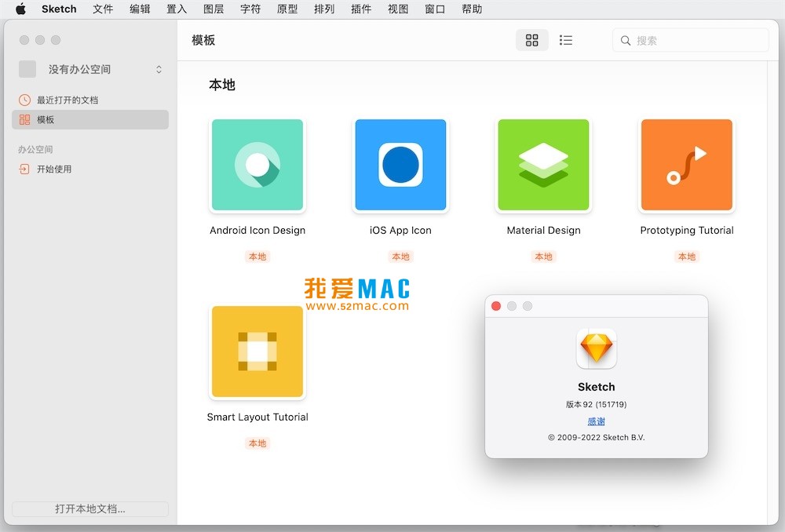Viewport: 785px width, 532px height.
Task: Open the Sketch application menu
Action: pos(58,9)
